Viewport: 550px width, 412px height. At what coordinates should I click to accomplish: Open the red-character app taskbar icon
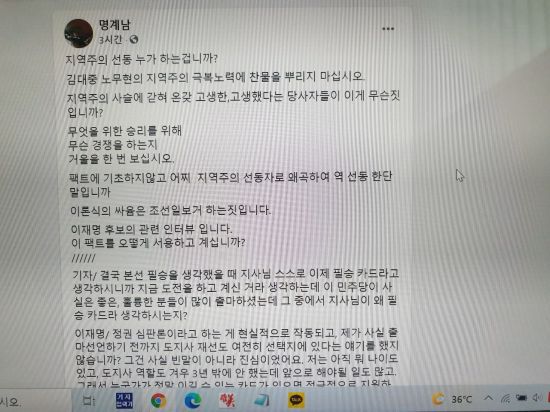227,400
